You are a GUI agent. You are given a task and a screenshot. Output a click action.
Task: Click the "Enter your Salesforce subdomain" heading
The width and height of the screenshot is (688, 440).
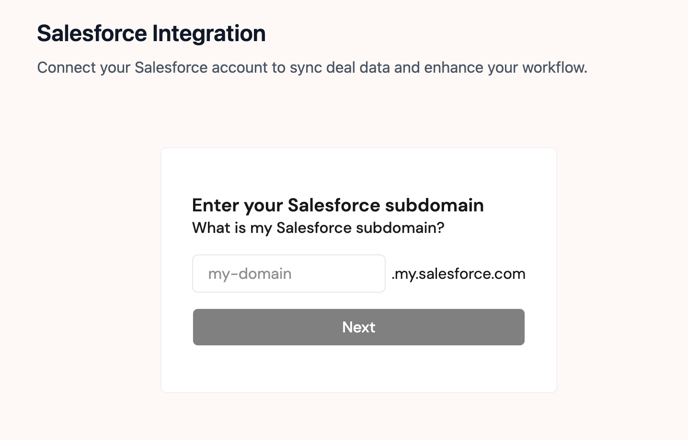click(337, 205)
